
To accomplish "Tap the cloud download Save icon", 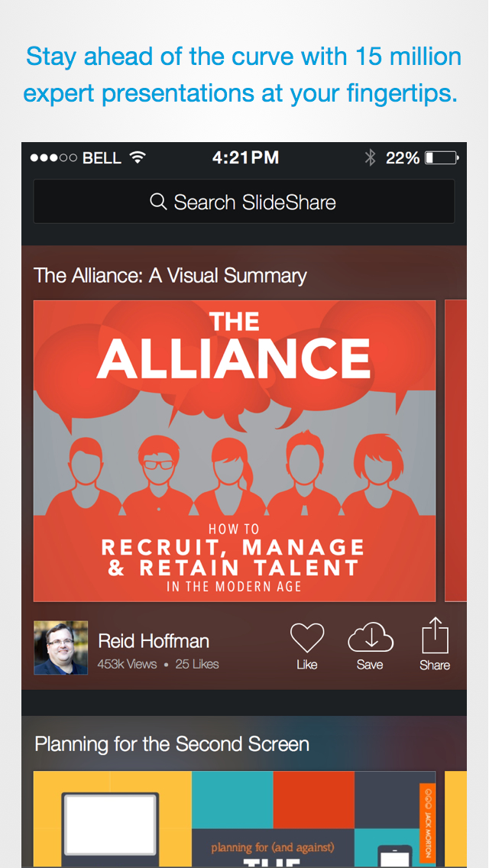I will (371, 636).
